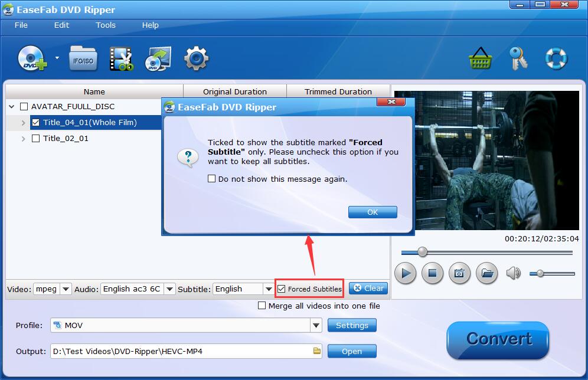Click the EaseFab logo in main title bar
Image resolution: width=588 pixels, height=380 pixels.
pos(8,9)
